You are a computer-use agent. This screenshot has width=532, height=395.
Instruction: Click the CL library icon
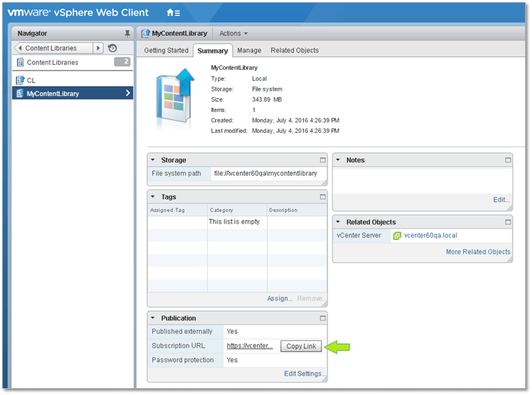coord(20,80)
